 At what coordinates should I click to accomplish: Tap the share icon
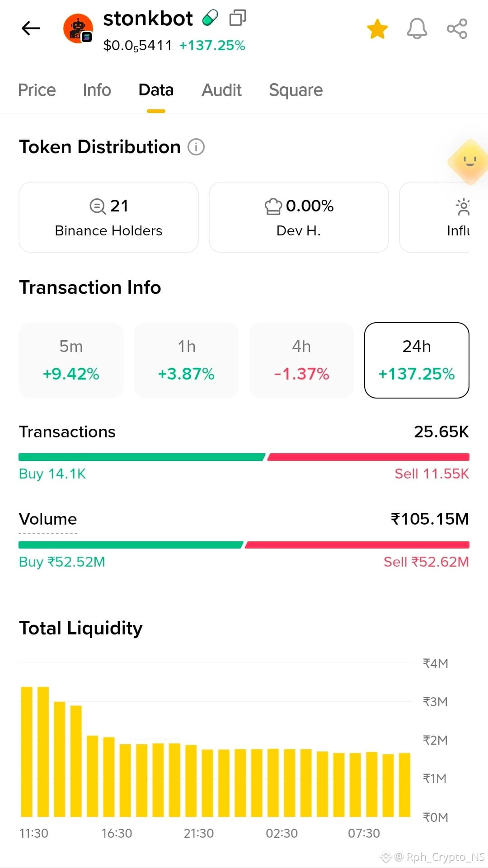pyautogui.click(x=457, y=29)
